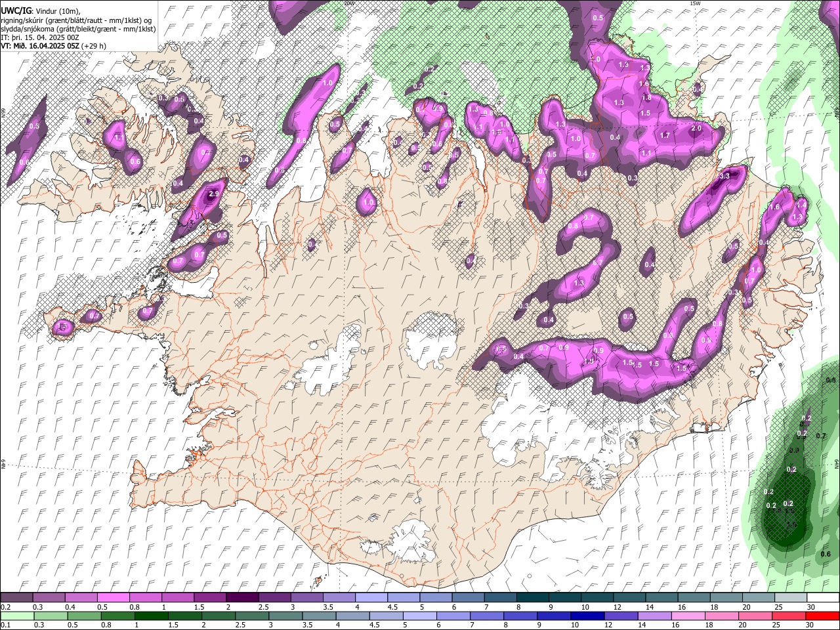Pick the lavender 4–4.5 swatch, upper legend row
The width and height of the screenshot is (840, 630).
(371, 598)
